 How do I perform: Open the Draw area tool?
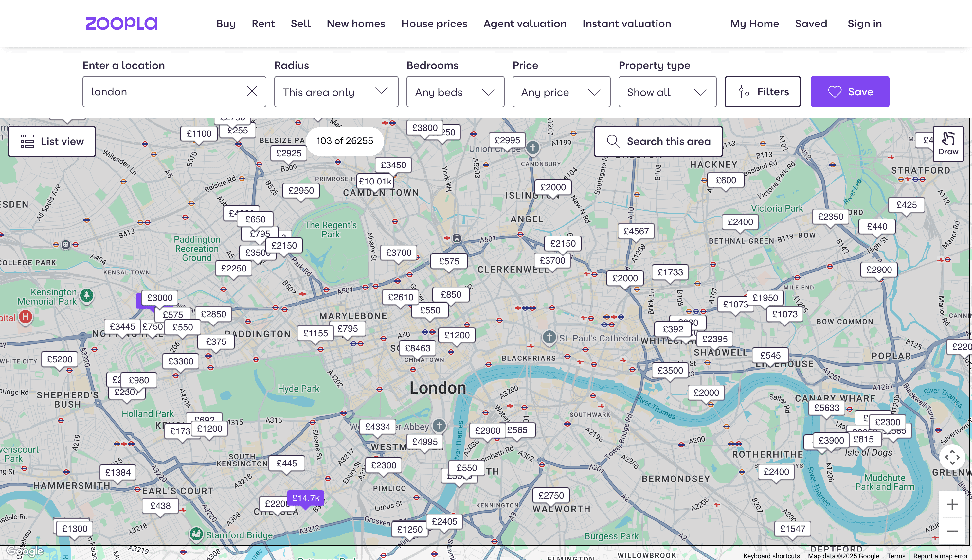(x=948, y=144)
